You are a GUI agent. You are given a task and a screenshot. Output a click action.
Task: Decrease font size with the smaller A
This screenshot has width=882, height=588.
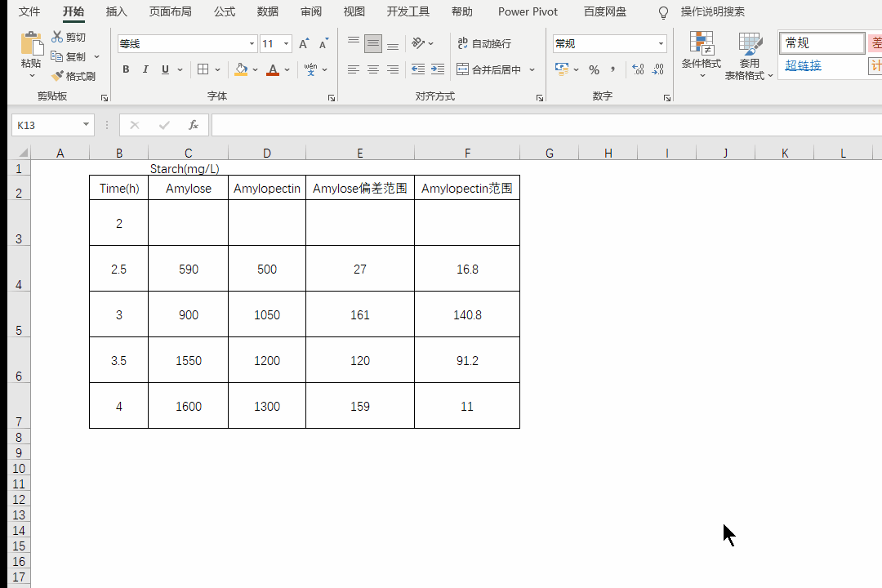click(x=323, y=44)
